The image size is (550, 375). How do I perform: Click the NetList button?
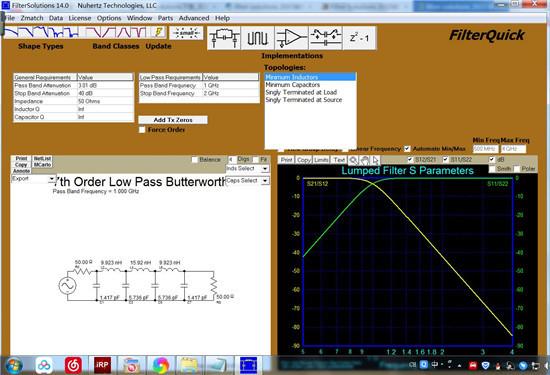pos(42,159)
